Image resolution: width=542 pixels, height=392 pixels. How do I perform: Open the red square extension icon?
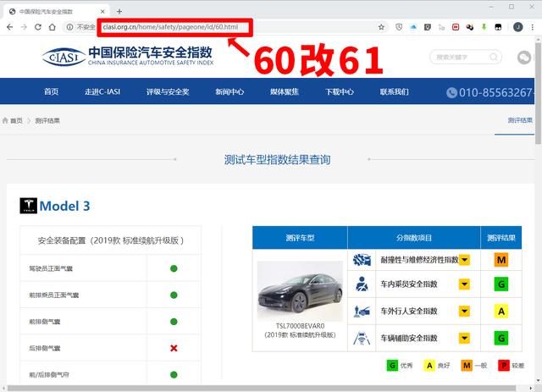[456, 27]
